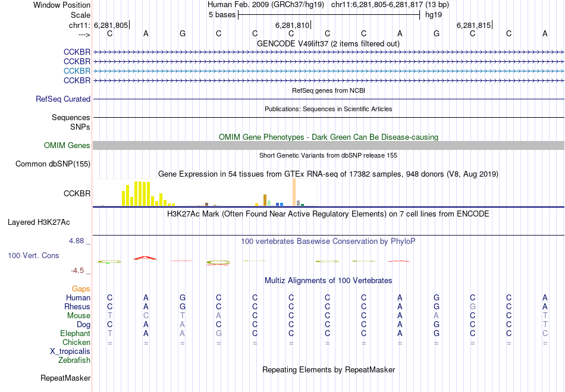Click the 4.88 PhyloP upper scale value
565x392 pixels.
(76, 241)
